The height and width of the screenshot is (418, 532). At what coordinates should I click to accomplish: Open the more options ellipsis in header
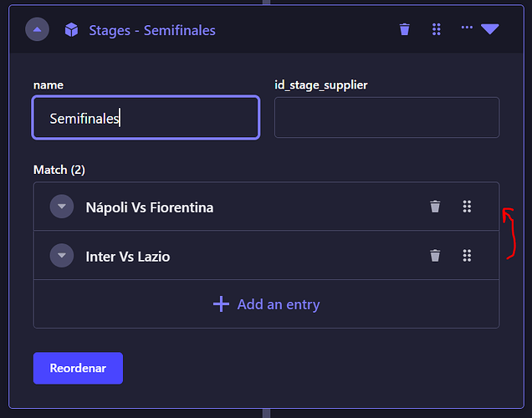(x=467, y=28)
